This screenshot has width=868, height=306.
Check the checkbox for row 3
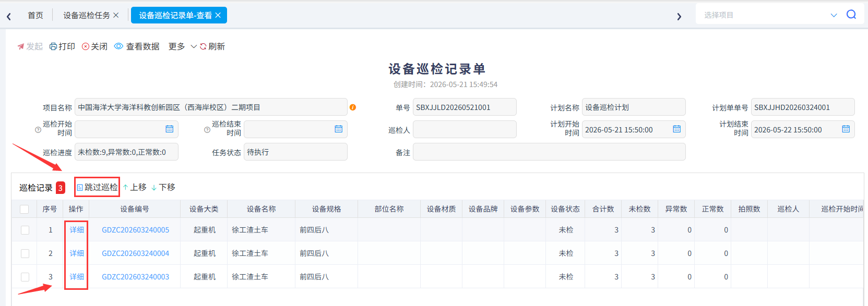(25, 277)
